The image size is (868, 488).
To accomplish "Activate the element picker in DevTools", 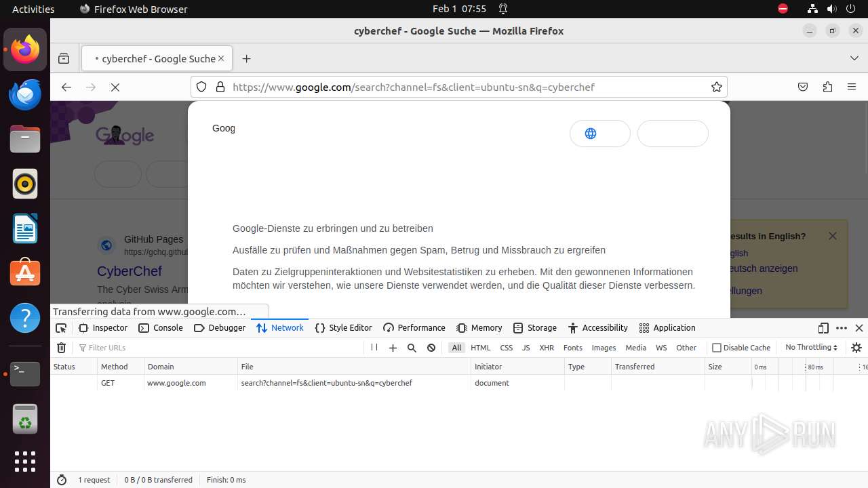I will click(61, 328).
